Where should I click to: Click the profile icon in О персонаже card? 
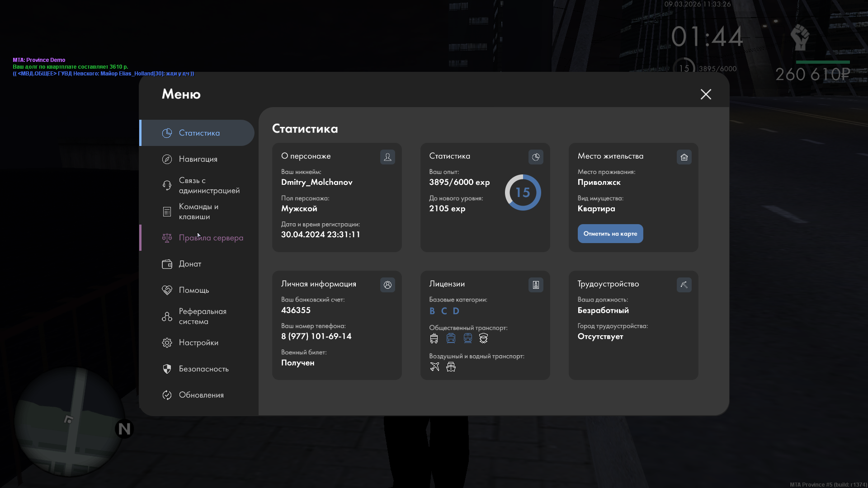click(x=387, y=157)
